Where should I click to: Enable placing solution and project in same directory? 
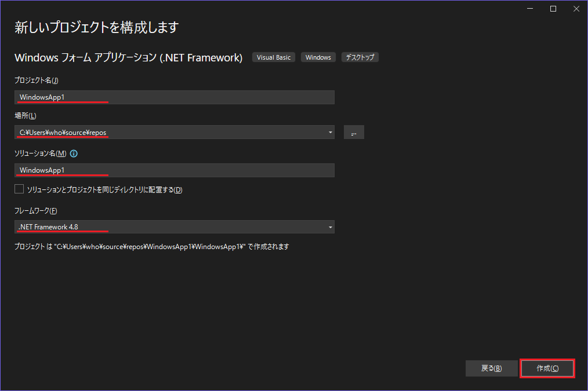19,189
